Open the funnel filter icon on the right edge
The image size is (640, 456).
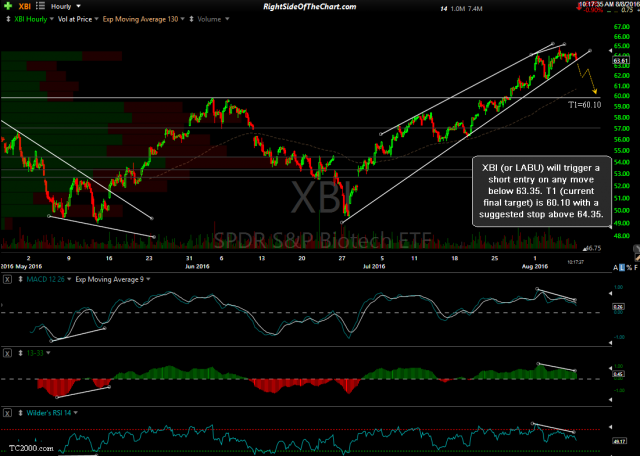coord(636,249)
